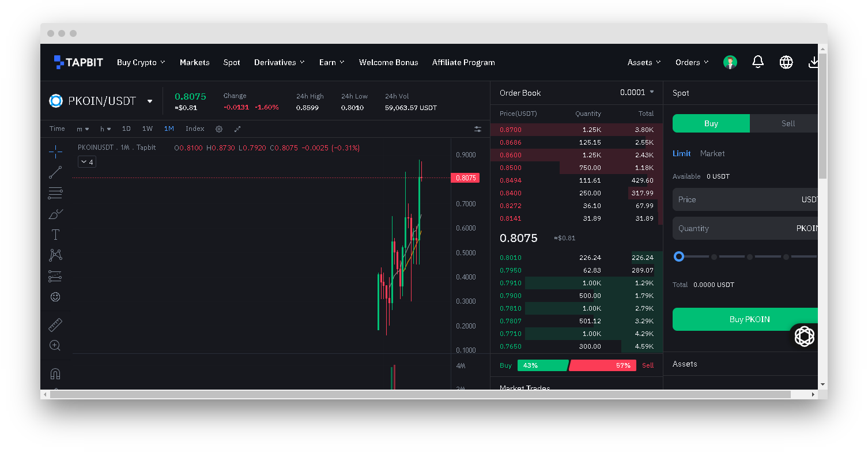This screenshot has width=868, height=457.
Task: Set the amount slider to 25% mark
Action: (714, 256)
